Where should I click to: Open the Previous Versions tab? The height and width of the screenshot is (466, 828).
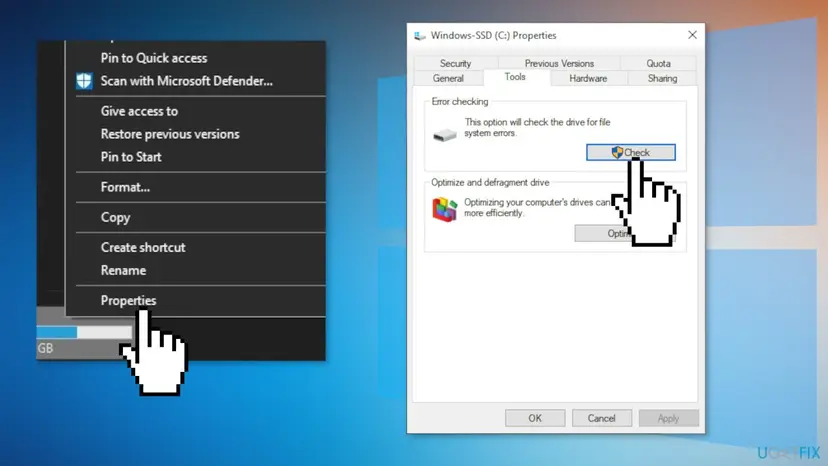coord(559,63)
